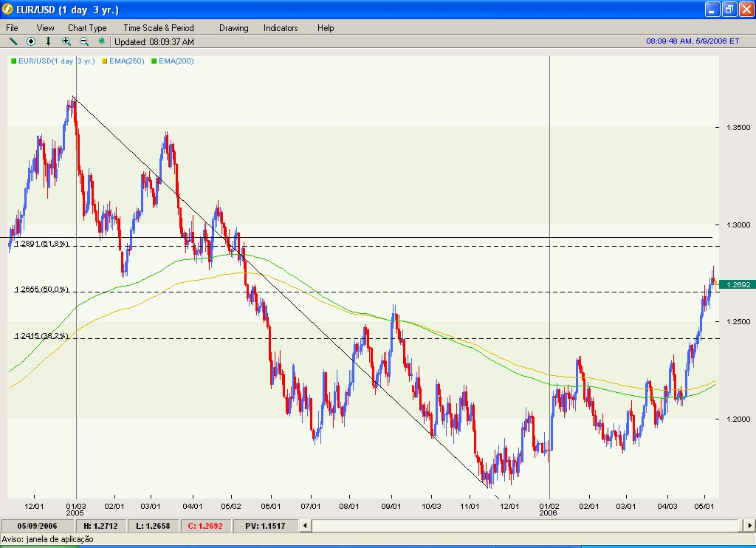
Task: Select the trendline drawing tool
Action: pyautogui.click(x=13, y=41)
